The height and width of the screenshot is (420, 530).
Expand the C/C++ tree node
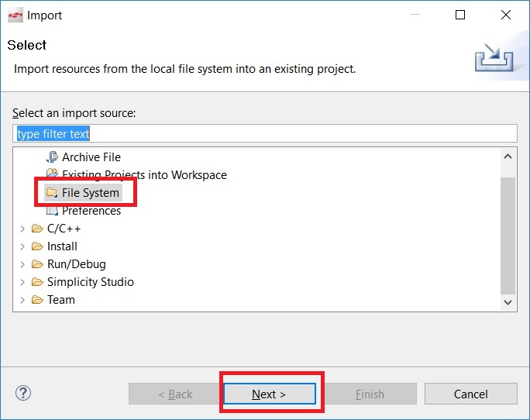(x=22, y=229)
